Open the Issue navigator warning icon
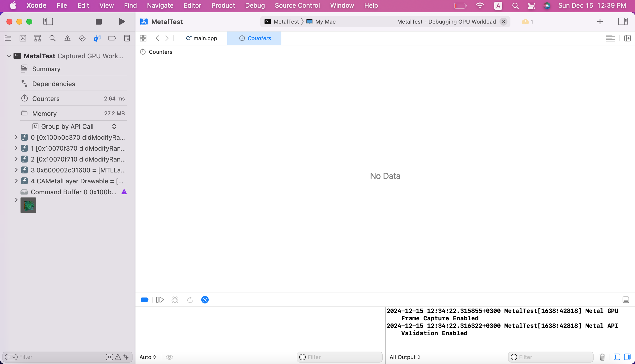The width and height of the screenshot is (635, 364). click(x=67, y=38)
